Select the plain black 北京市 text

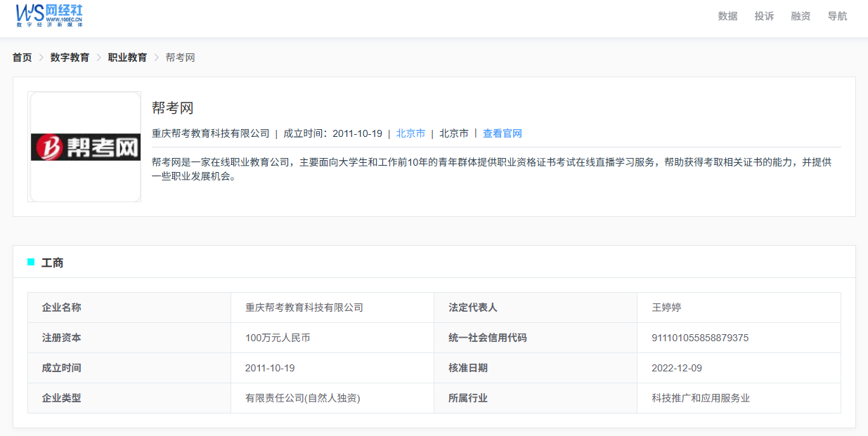pyautogui.click(x=454, y=133)
